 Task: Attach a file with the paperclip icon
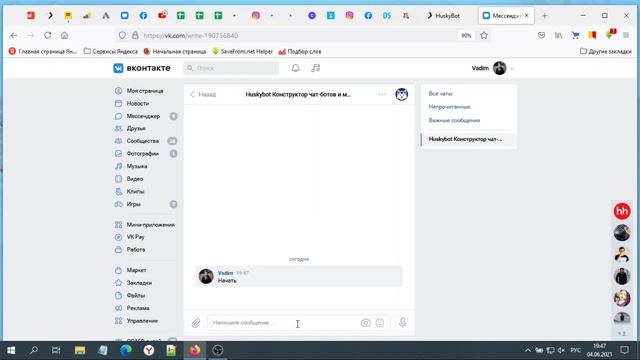[x=196, y=323]
